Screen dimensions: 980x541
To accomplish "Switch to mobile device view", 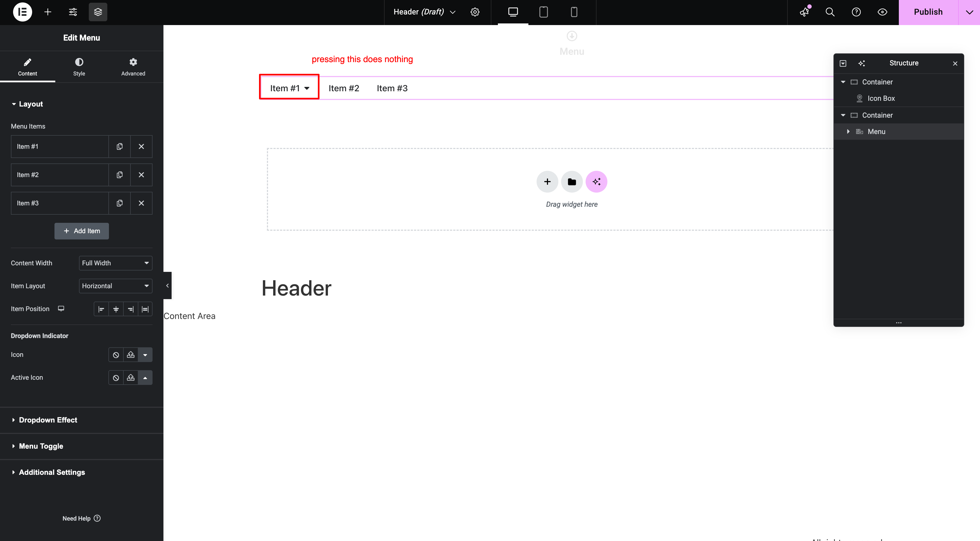I will (574, 12).
